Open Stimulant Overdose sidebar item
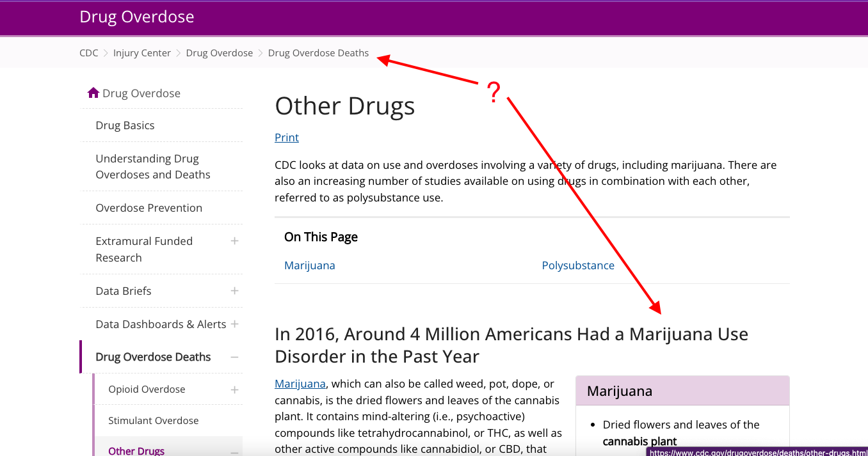The height and width of the screenshot is (456, 868). point(153,421)
